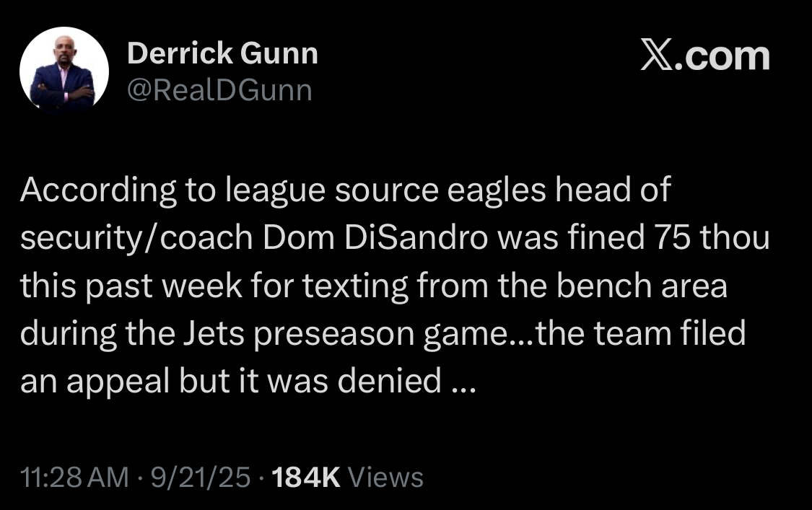Click the Derrick Gunn display name

coord(223,53)
